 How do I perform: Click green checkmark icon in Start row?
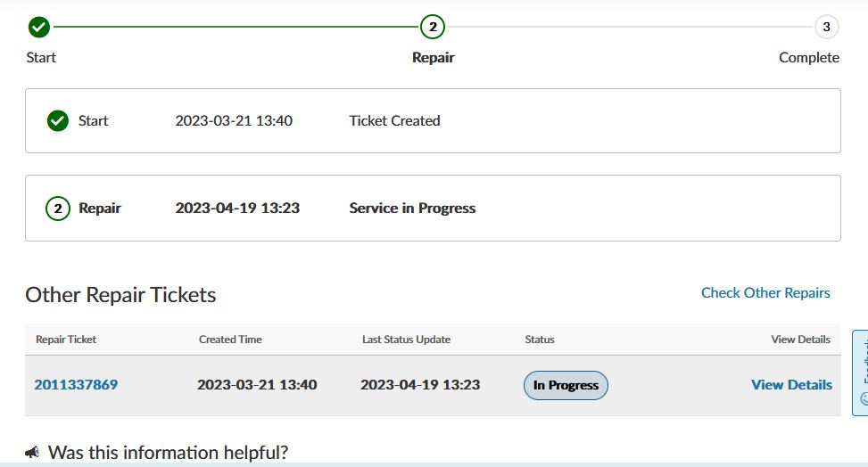tap(58, 120)
